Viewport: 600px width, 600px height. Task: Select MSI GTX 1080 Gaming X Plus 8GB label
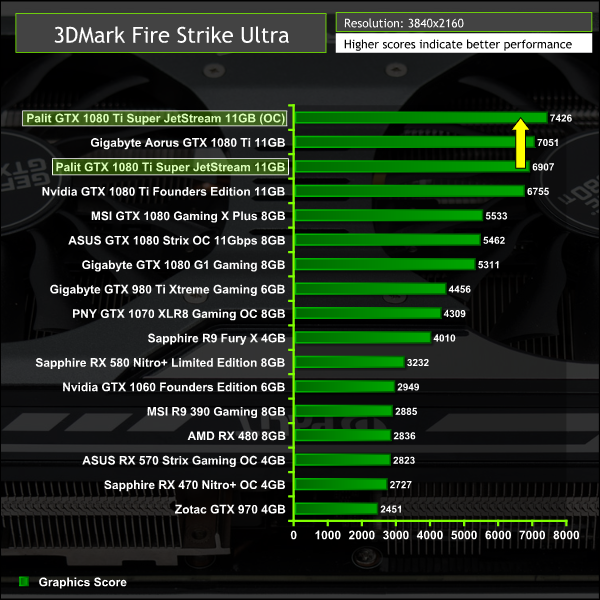[188, 216]
